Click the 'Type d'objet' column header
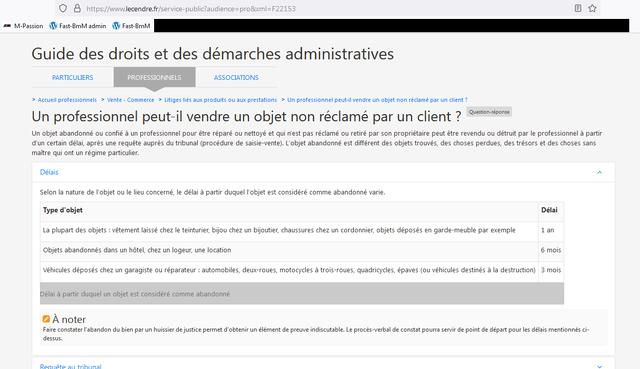Screen dimensions: 640x369 point(289,210)
